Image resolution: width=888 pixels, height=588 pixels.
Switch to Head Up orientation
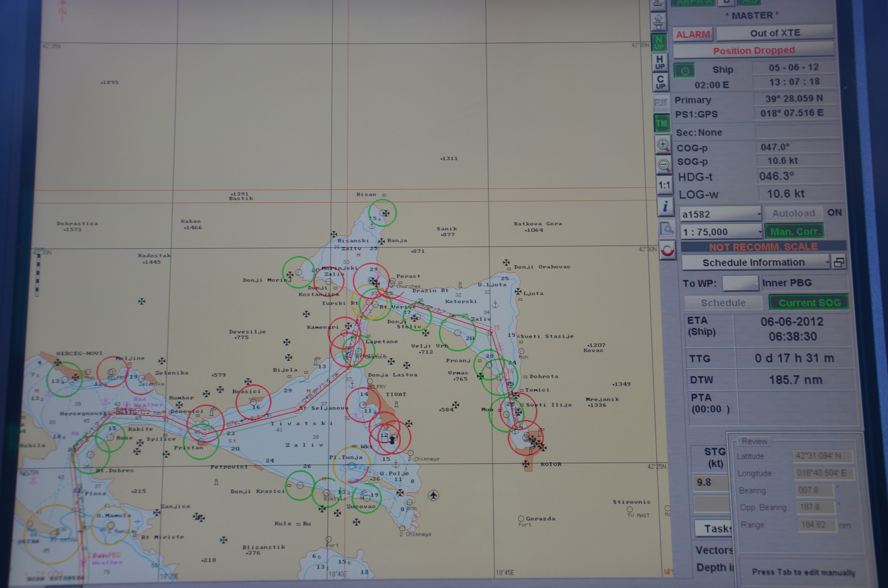[x=660, y=63]
